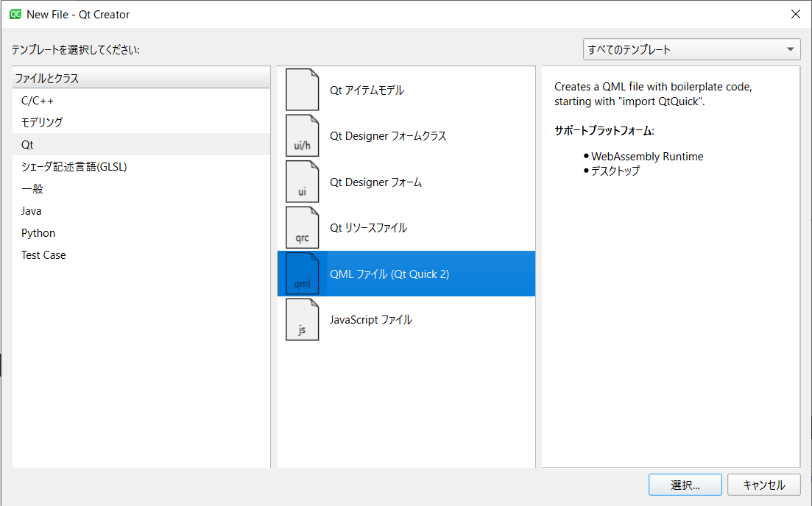Click the js JavaScript file icon

point(302,319)
